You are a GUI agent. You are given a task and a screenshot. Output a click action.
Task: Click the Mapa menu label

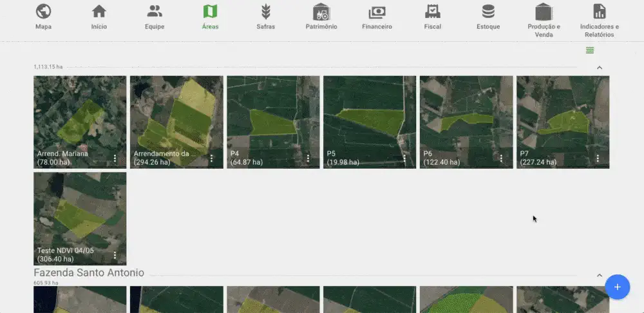pyautogui.click(x=44, y=26)
